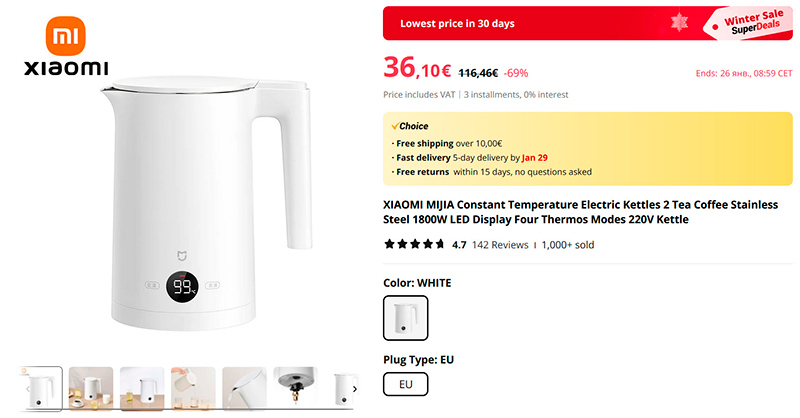
Task: View thumbnail of kettle spout pouring water
Action: tap(244, 389)
